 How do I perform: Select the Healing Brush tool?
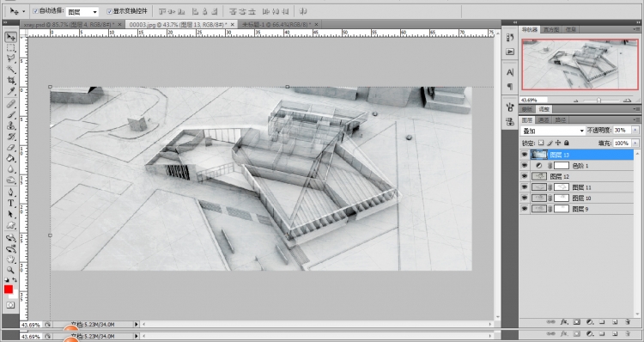(10, 104)
